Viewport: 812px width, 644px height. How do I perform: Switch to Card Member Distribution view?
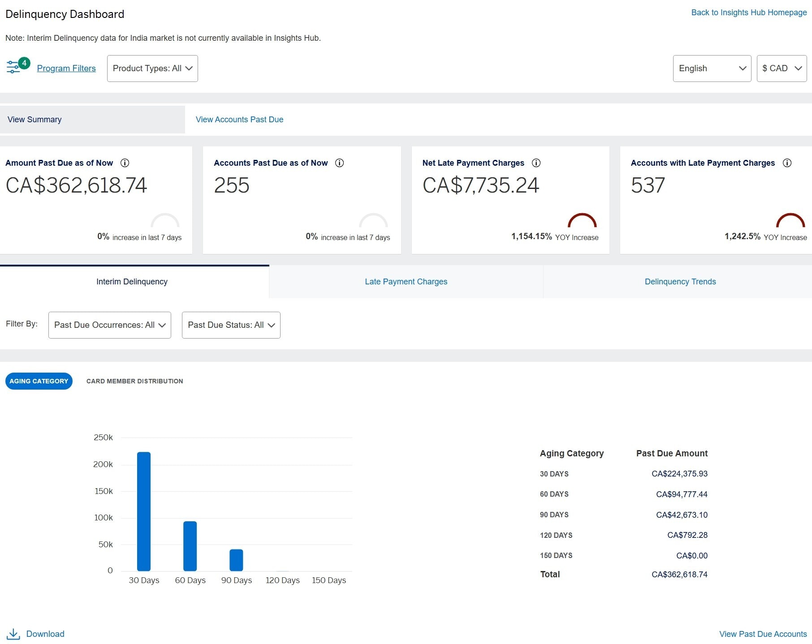coord(134,381)
